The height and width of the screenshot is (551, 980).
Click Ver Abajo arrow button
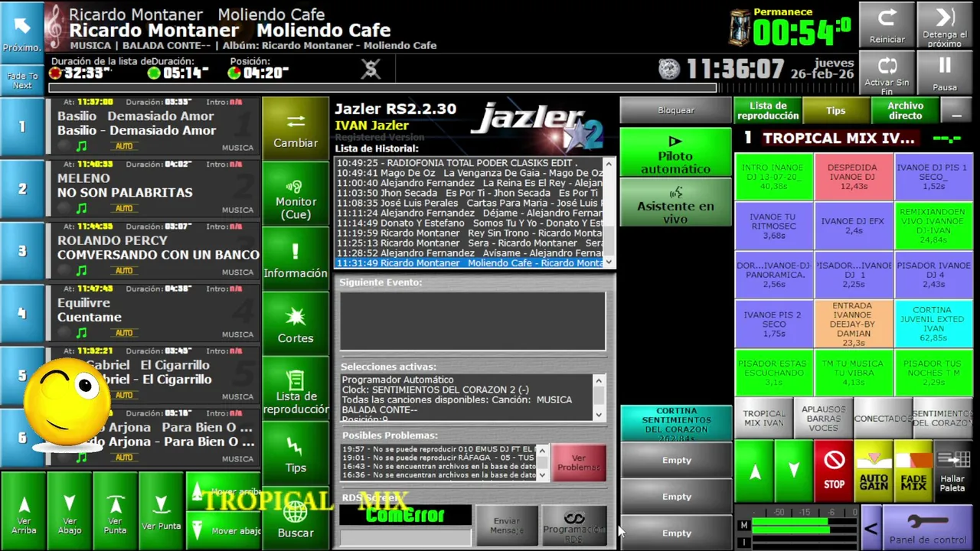[x=70, y=510]
